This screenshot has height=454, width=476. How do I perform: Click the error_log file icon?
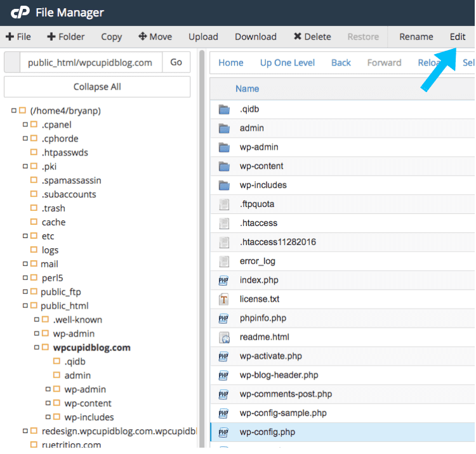coord(224,261)
